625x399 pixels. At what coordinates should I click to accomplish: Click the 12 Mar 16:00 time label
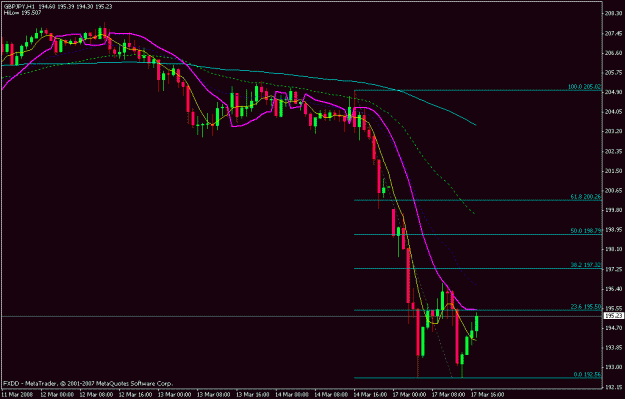tap(135, 395)
